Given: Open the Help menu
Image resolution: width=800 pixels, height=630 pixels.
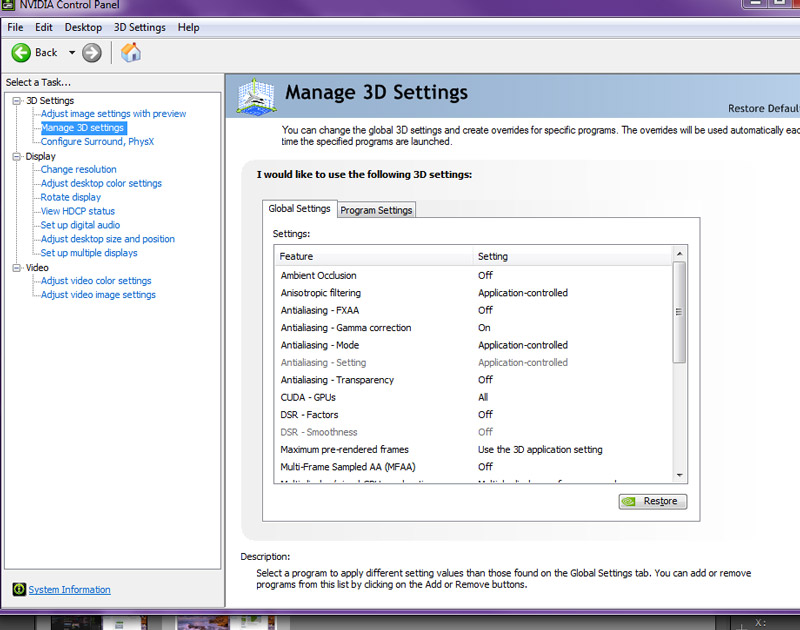Looking at the screenshot, I should click(188, 28).
